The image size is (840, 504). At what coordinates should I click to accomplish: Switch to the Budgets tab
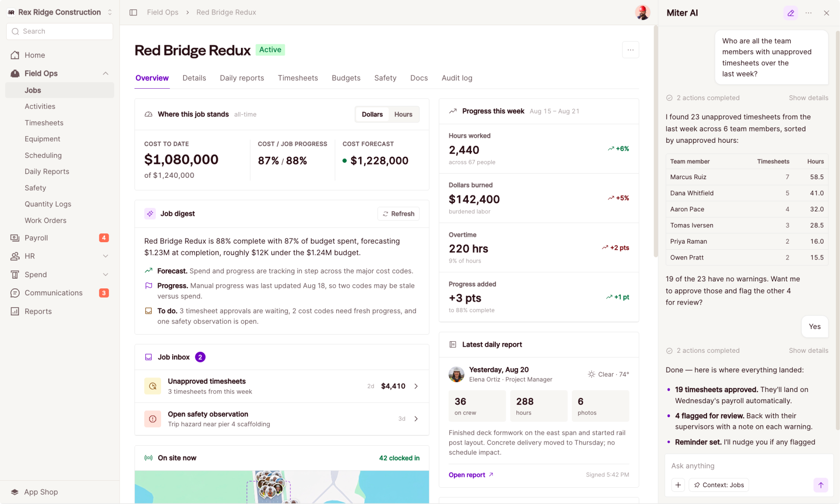point(346,78)
